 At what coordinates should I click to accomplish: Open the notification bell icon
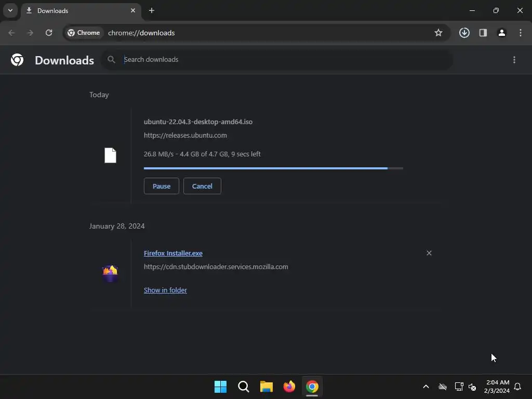pos(517,387)
